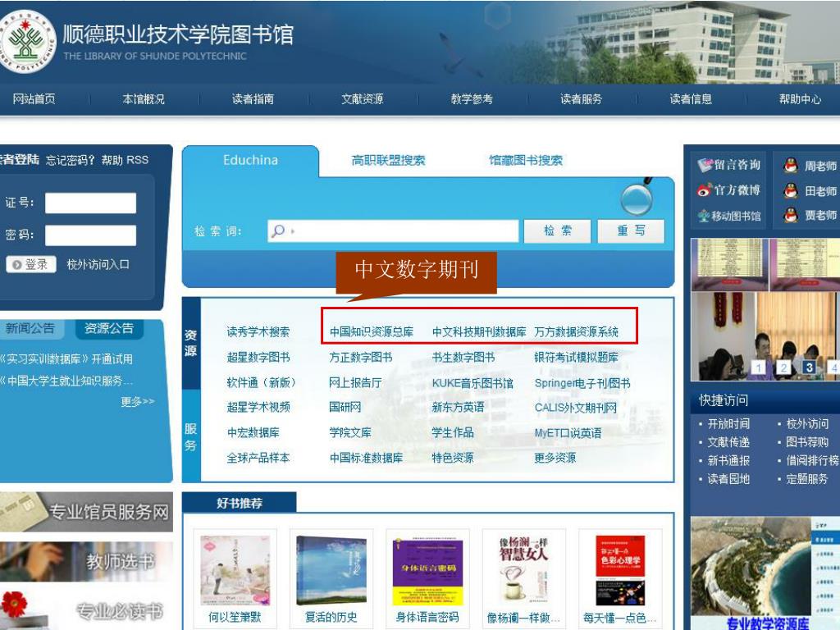The width and height of the screenshot is (840, 630).
Task: Open 网站首页 in navigation bar
Action: (34, 99)
